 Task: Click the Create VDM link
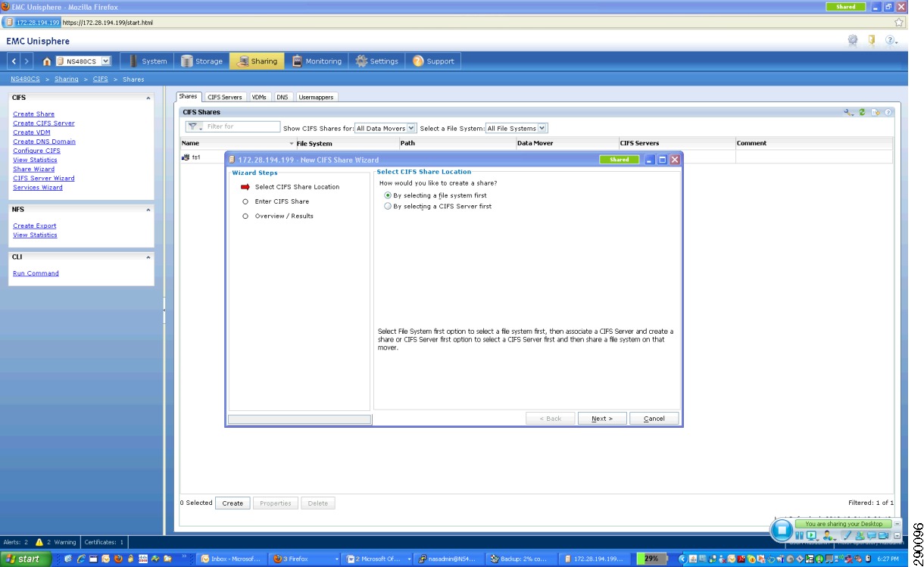(32, 132)
